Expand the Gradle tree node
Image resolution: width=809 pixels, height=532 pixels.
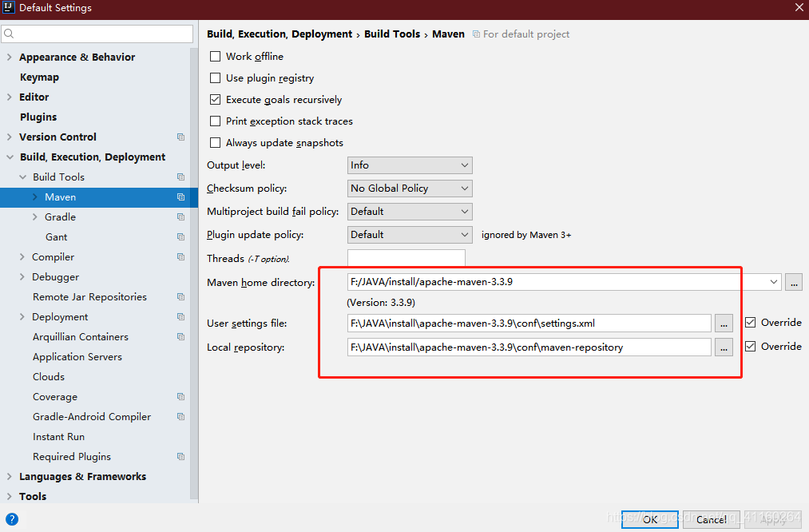pos(35,216)
